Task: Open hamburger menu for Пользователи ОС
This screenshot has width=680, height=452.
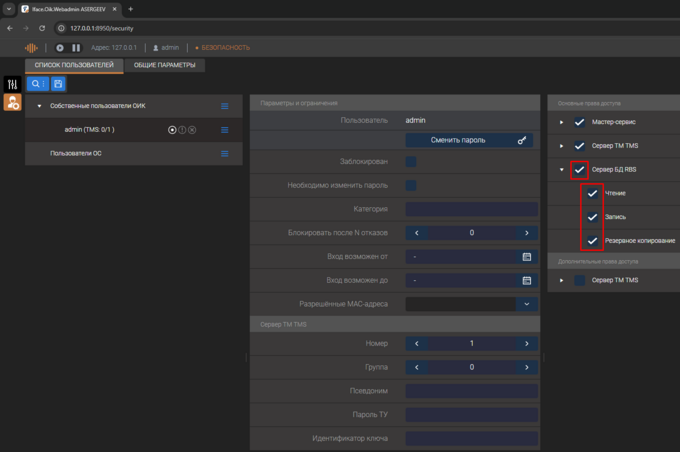Action: click(x=225, y=154)
